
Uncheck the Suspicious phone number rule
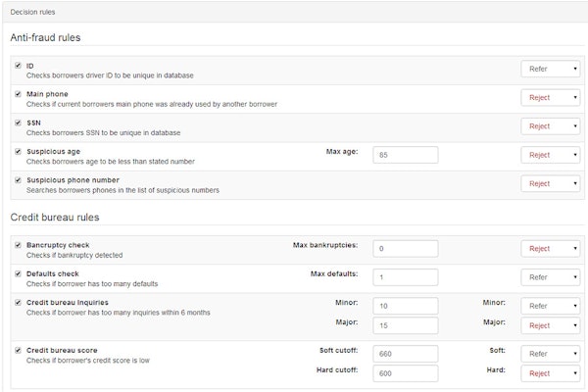pyautogui.click(x=18, y=179)
